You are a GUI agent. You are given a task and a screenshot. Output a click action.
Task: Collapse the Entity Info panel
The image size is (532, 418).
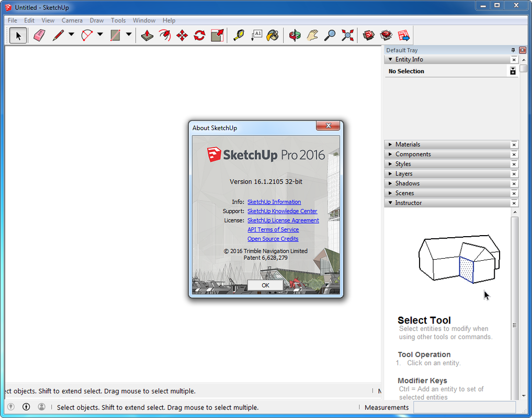point(390,60)
